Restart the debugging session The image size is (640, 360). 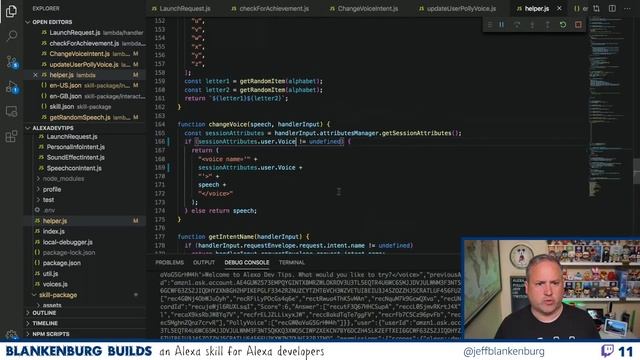[563, 25]
